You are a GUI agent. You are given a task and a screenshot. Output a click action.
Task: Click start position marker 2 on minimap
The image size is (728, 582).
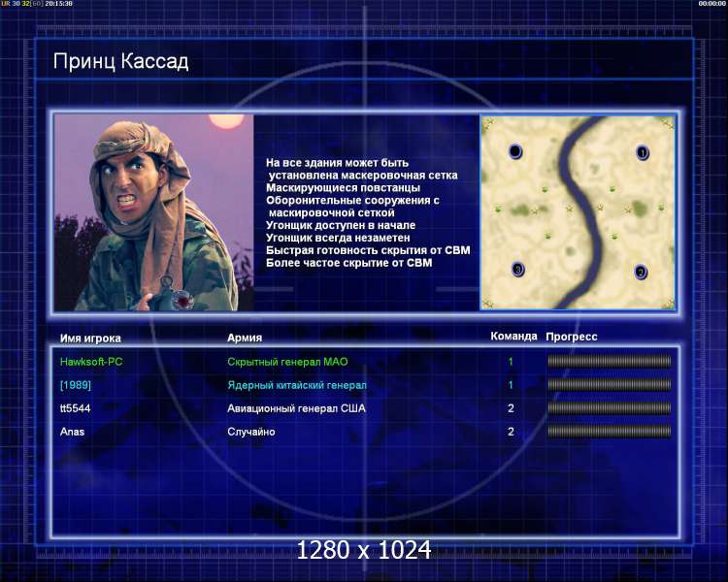pyautogui.click(x=641, y=272)
